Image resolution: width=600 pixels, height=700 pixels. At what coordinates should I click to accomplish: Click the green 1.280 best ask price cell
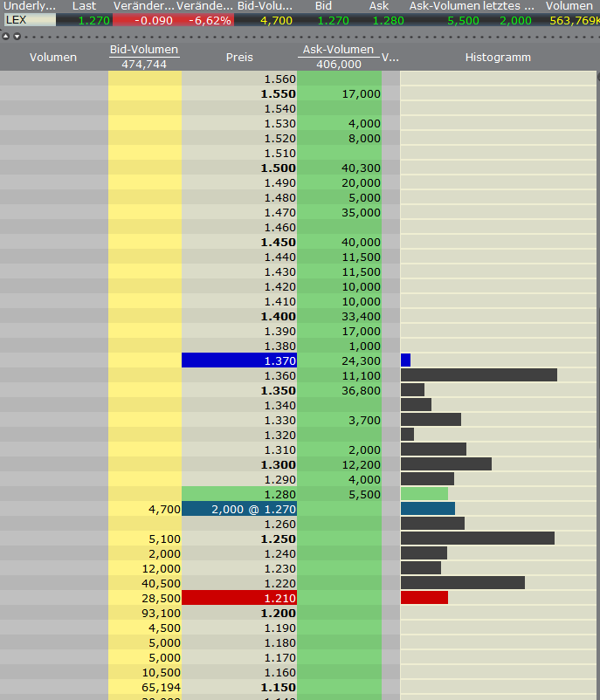click(x=239, y=494)
